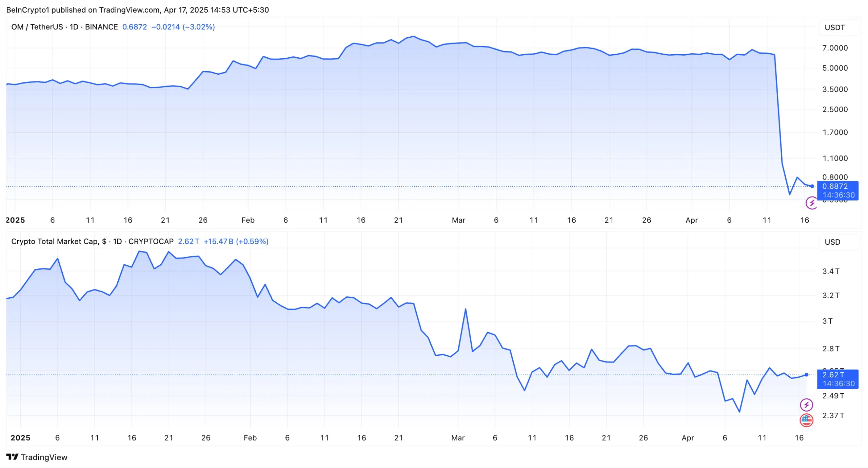Viewport: 868px width, 468px height.
Task: Click Apr on the OM chart time axis
Action: click(691, 220)
